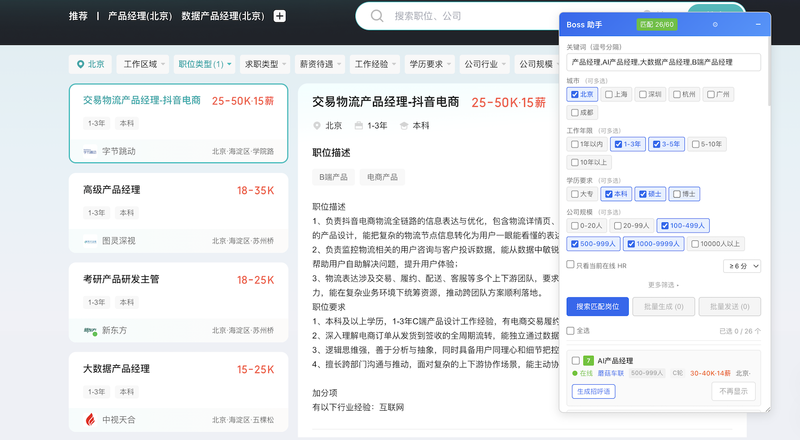Uncheck the 本科 education checkbox

(609, 194)
